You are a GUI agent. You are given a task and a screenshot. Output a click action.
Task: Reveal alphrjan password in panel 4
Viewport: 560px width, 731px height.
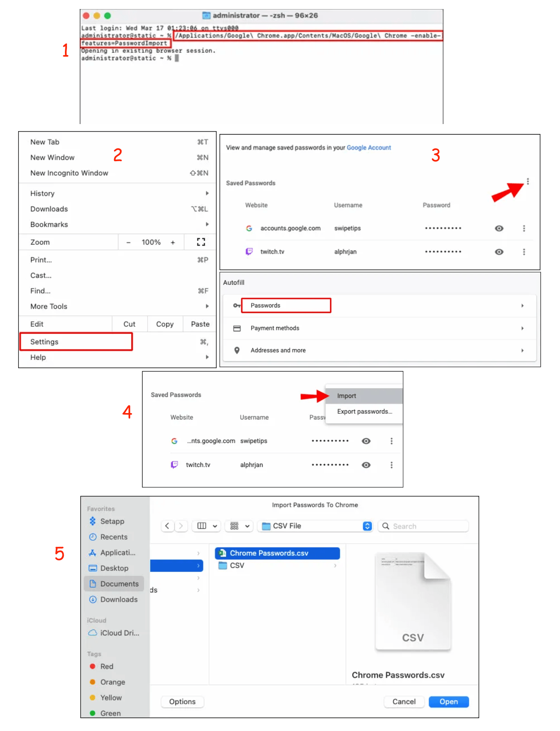coord(366,465)
